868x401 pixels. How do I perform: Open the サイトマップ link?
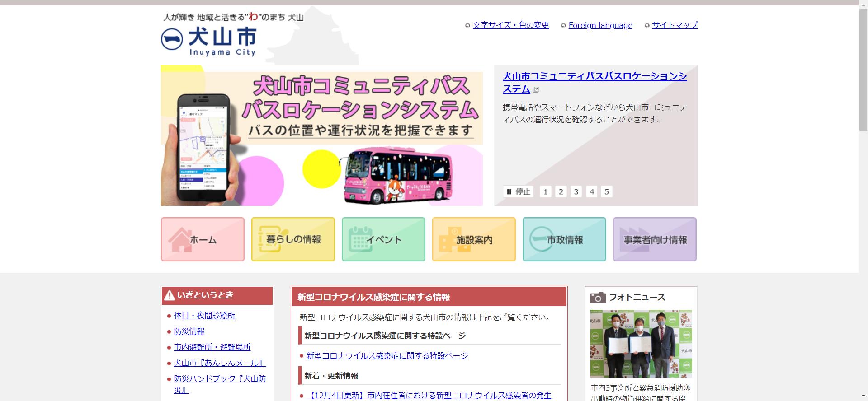(675, 25)
